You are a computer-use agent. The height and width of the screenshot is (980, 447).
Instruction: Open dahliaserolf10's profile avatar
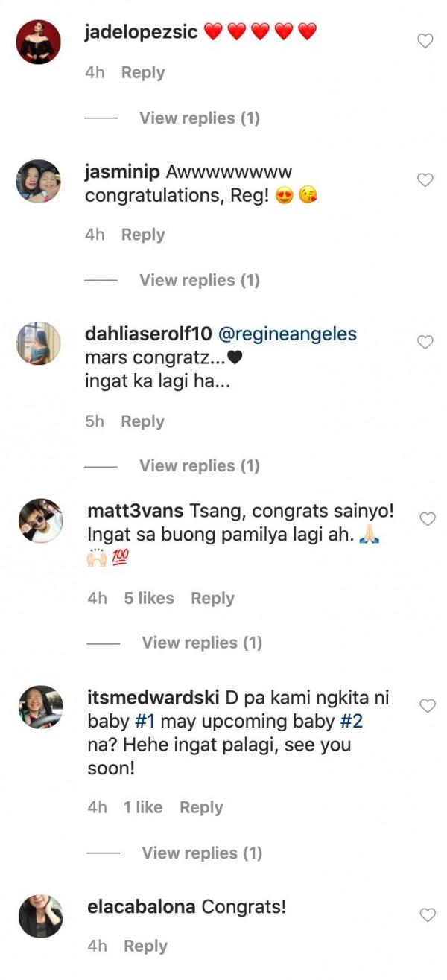click(39, 343)
